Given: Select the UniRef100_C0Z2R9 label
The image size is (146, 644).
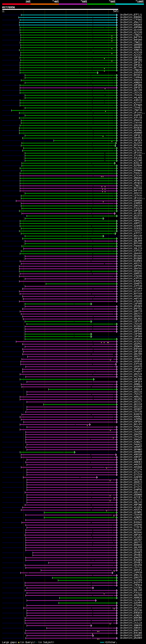Looking at the screenshot, I should click(131, 580).
